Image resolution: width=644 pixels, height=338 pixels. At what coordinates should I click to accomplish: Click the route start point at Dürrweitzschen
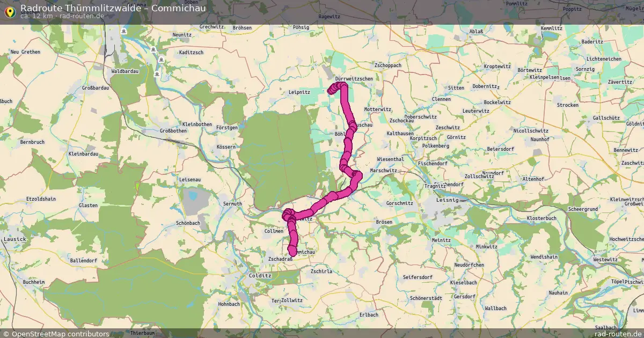(331, 90)
